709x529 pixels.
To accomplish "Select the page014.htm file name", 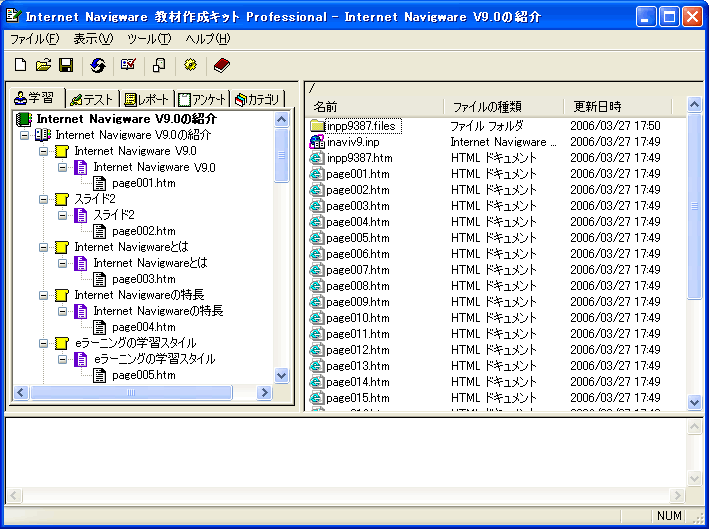I will click(358, 382).
